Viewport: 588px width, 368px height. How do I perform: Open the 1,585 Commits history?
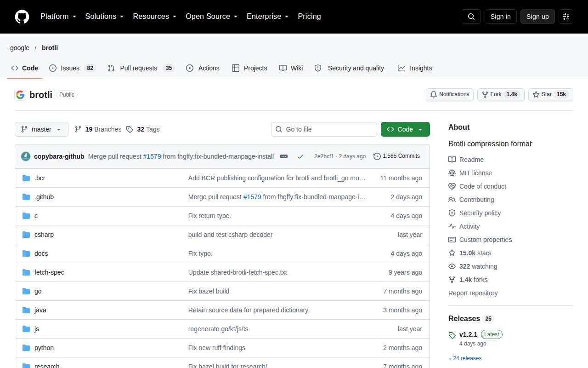pos(397,156)
